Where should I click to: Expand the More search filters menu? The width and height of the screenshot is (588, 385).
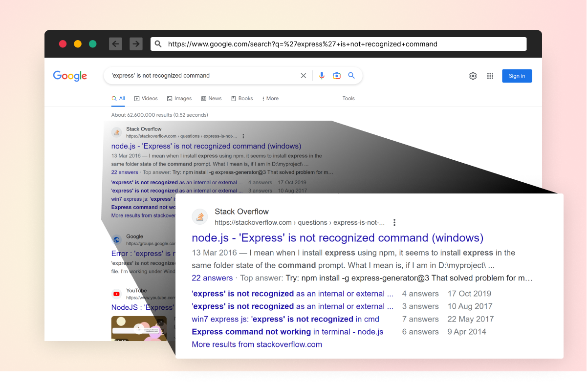(x=270, y=98)
